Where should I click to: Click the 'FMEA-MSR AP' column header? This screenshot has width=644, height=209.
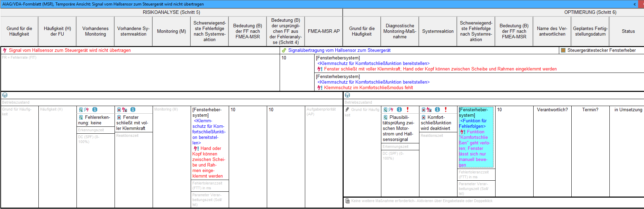[x=324, y=31]
